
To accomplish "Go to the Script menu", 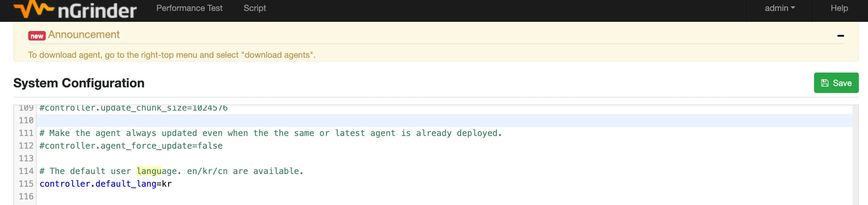I will (x=255, y=8).
